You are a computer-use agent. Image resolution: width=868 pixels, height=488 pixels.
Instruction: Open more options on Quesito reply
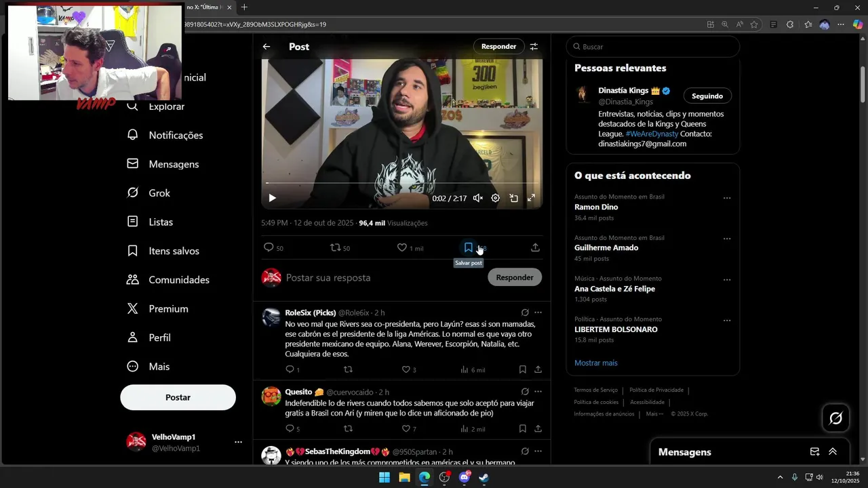tap(538, 392)
